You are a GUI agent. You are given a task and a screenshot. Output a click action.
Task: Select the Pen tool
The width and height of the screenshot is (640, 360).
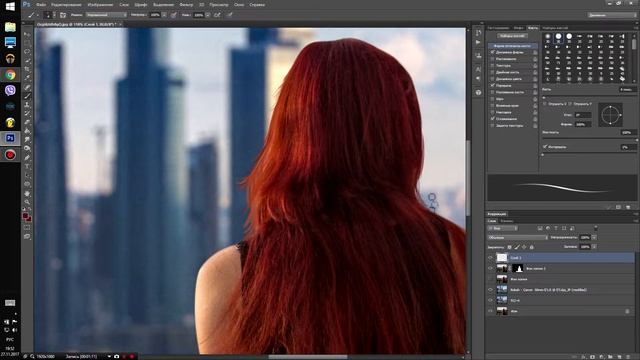27,158
